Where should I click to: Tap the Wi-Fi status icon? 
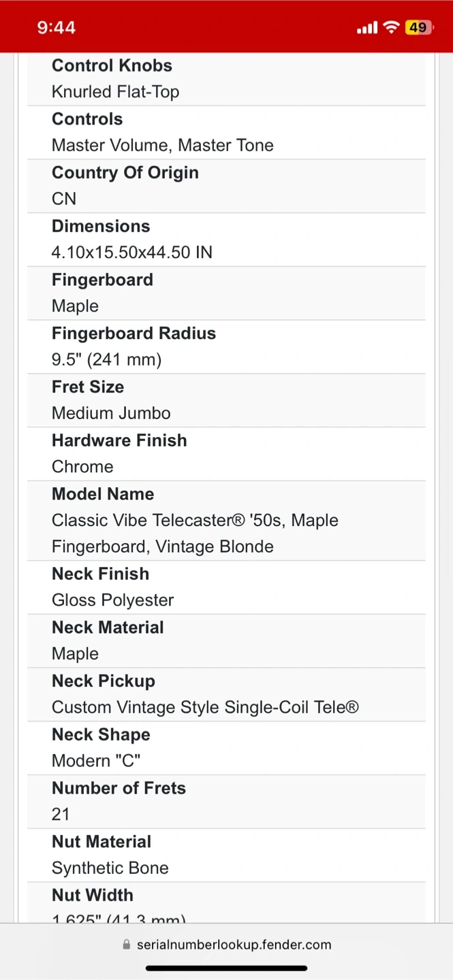[x=391, y=27]
